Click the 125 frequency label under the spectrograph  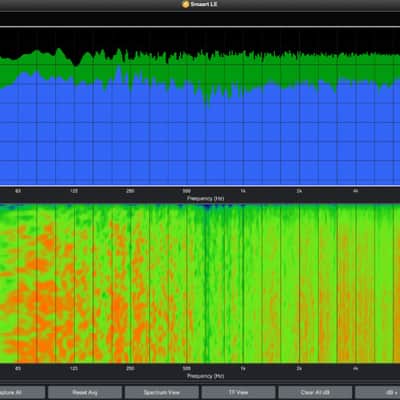[74, 369]
